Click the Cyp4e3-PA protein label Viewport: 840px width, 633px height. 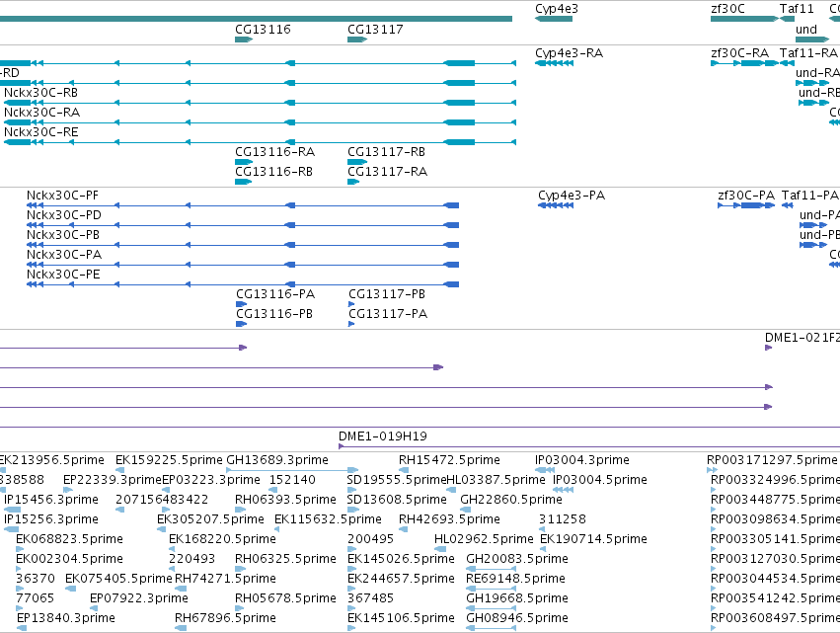pyautogui.click(x=572, y=196)
